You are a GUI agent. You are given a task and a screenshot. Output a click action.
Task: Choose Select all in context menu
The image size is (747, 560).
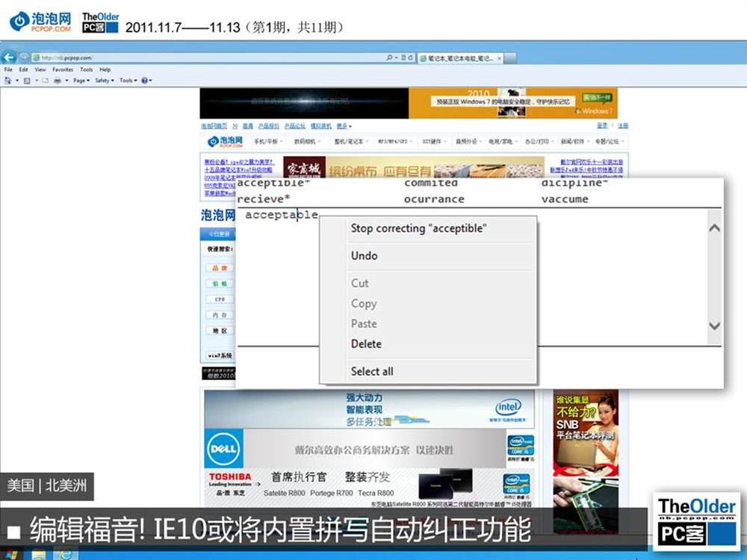[372, 371]
